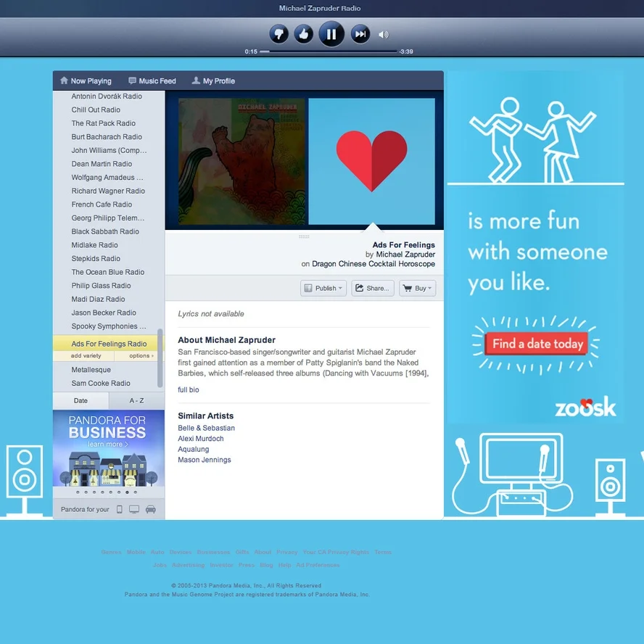Select Metallesque station
644x644 pixels.
tap(91, 370)
